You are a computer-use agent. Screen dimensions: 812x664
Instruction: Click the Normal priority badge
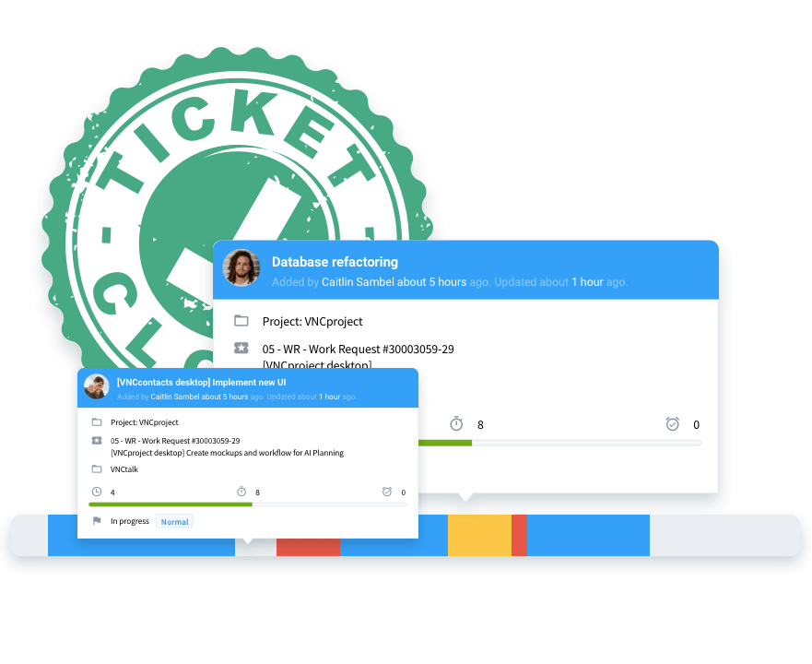[174, 521]
